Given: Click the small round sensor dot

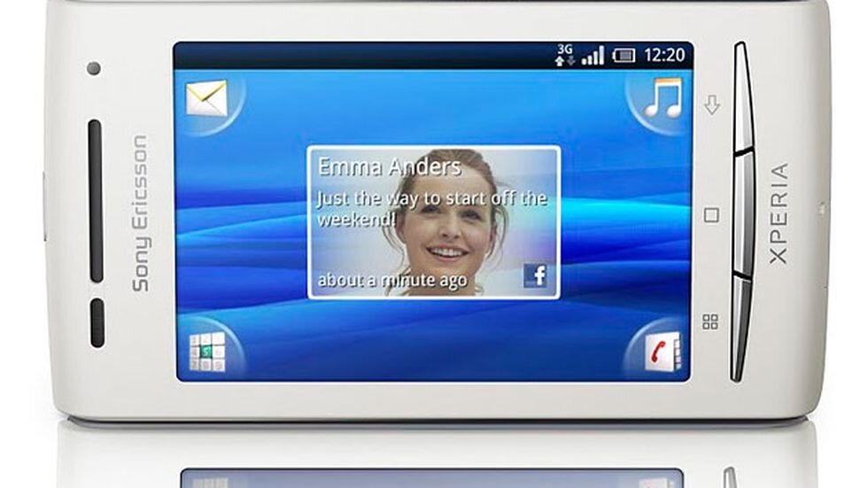Looking at the screenshot, I should click(x=93, y=68).
